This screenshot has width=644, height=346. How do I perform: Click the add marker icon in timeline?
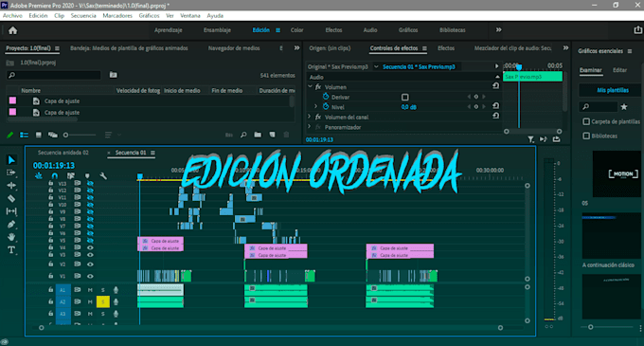click(87, 176)
